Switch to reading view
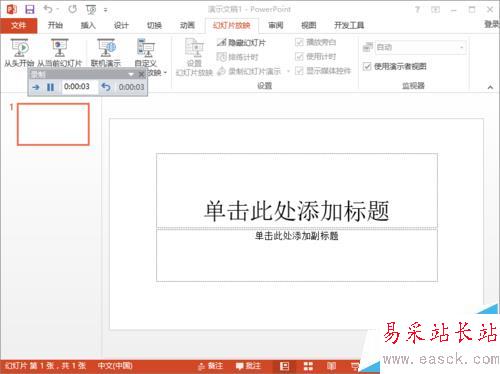 [x=331, y=366]
